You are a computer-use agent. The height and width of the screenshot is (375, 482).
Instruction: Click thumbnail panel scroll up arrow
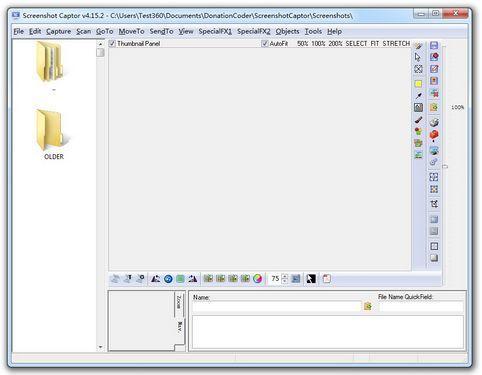pyautogui.click(x=100, y=44)
